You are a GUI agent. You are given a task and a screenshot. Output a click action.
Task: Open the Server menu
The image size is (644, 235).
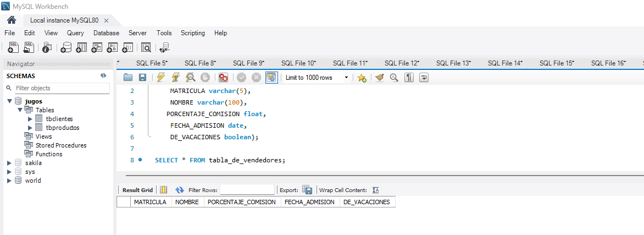pyautogui.click(x=137, y=33)
